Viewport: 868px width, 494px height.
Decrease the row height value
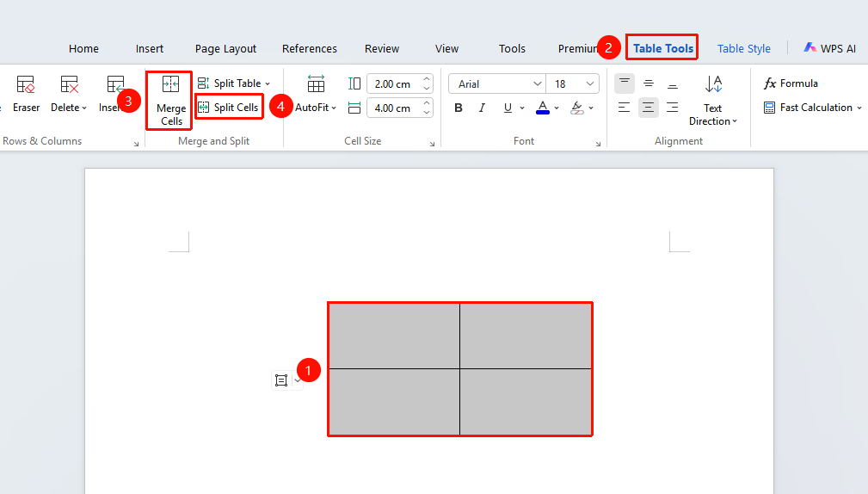(x=426, y=89)
